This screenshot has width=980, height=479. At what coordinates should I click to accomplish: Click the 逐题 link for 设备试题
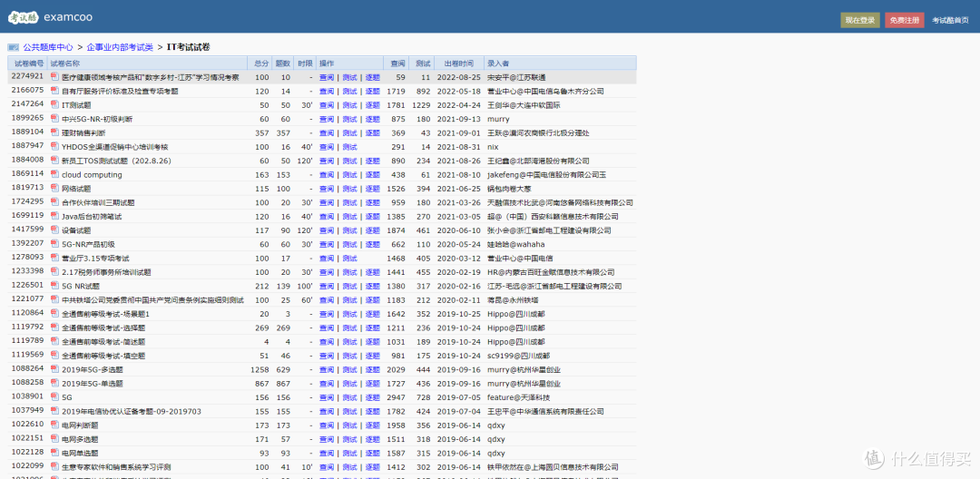pos(373,230)
